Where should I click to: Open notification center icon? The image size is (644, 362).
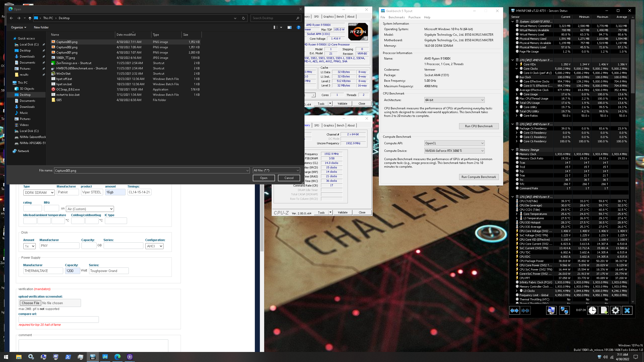tap(635, 357)
